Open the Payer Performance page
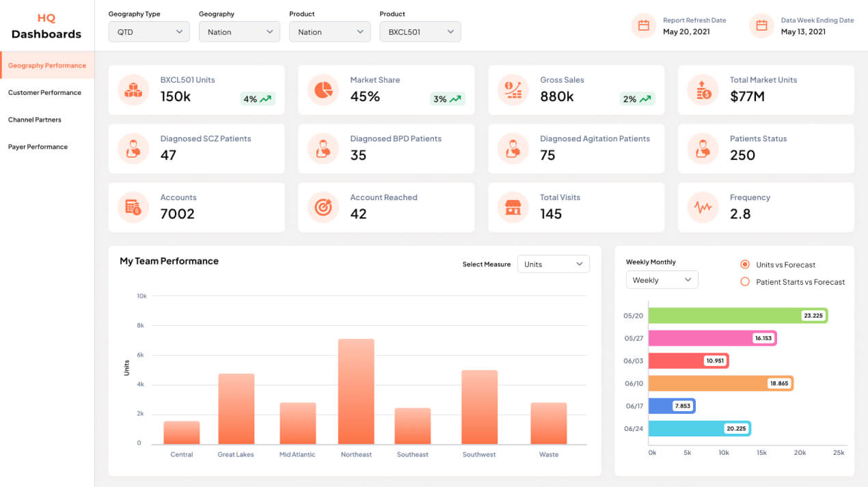Image resolution: width=868 pixels, height=487 pixels. [38, 147]
